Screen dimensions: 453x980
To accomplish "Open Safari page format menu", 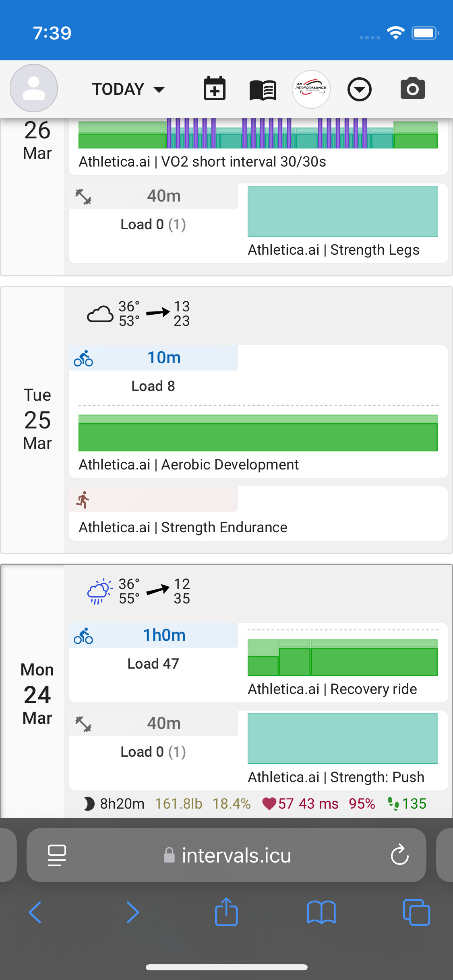I will [57, 855].
